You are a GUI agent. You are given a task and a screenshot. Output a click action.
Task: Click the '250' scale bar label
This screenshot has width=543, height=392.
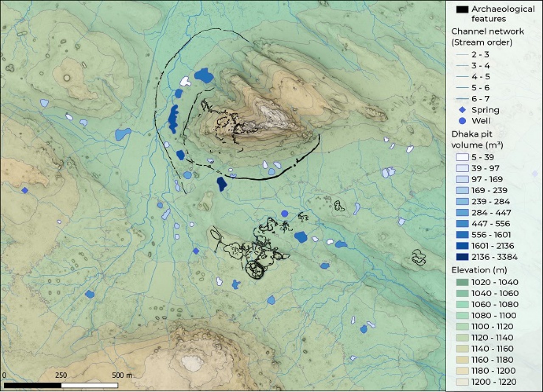(61, 375)
